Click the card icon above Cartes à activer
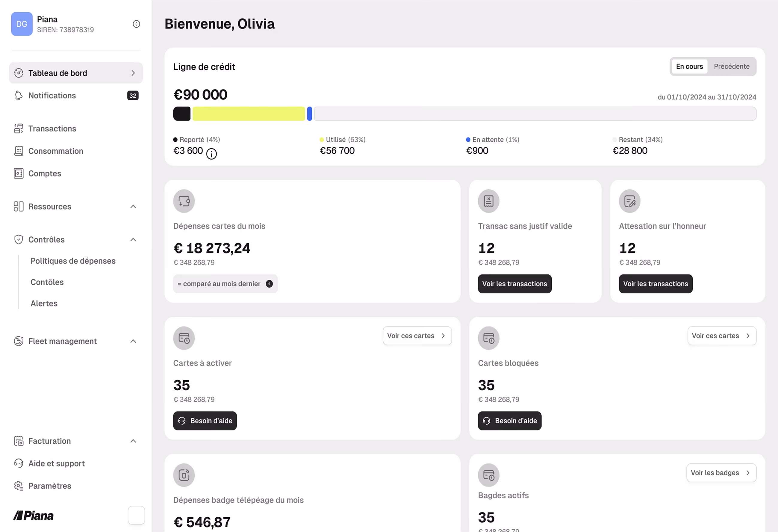 (x=184, y=338)
